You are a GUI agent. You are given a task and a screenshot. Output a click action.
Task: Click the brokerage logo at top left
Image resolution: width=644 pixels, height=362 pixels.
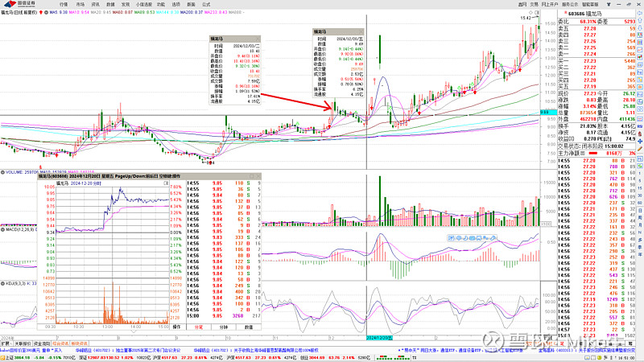(x=19, y=4)
